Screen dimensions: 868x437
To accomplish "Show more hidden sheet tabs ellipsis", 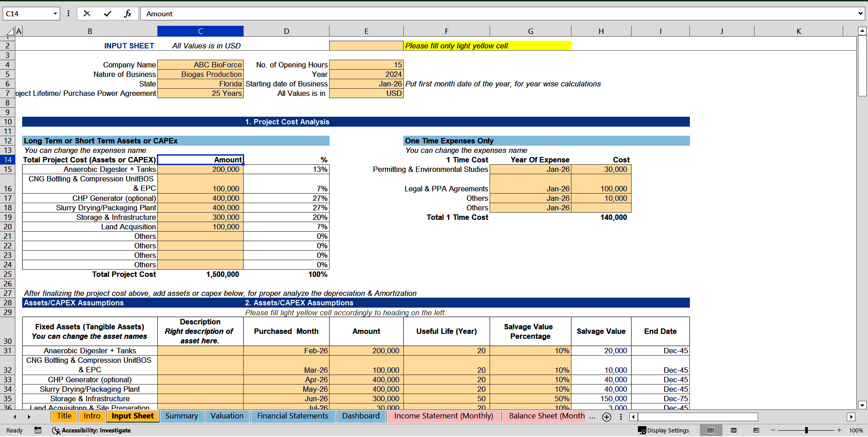I will pyautogui.click(x=592, y=417).
